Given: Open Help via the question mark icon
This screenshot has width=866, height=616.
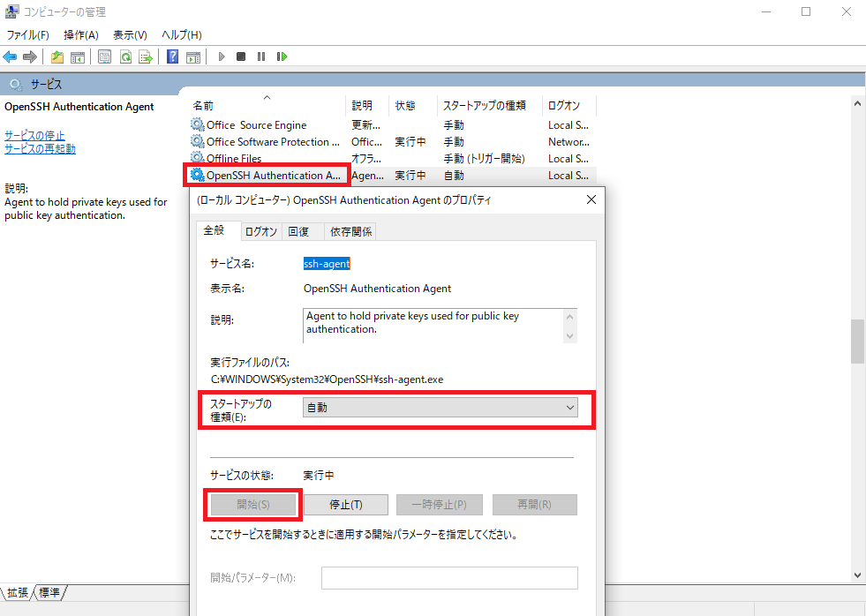Looking at the screenshot, I should click(x=170, y=56).
